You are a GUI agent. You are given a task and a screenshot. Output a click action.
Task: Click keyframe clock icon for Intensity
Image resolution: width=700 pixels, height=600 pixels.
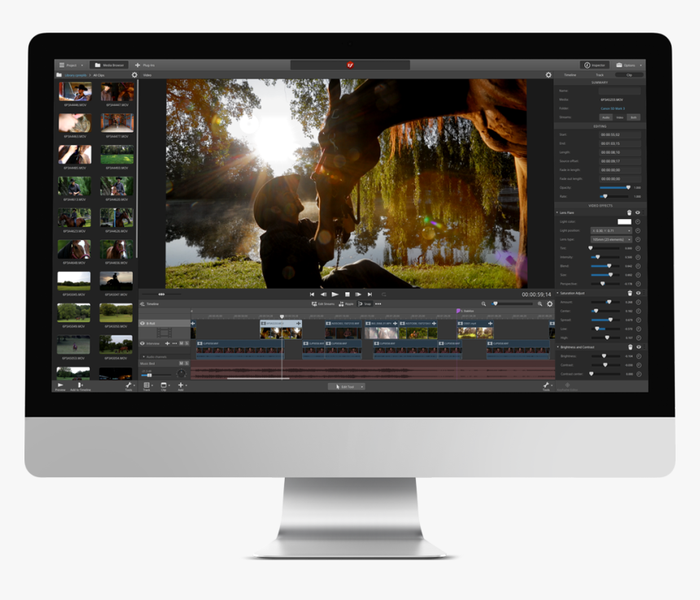(638, 257)
